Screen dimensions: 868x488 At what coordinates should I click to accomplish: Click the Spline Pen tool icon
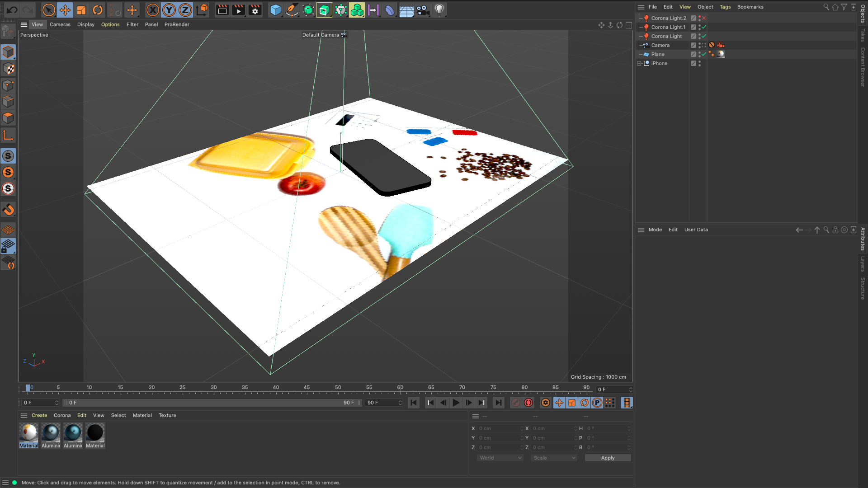click(292, 10)
